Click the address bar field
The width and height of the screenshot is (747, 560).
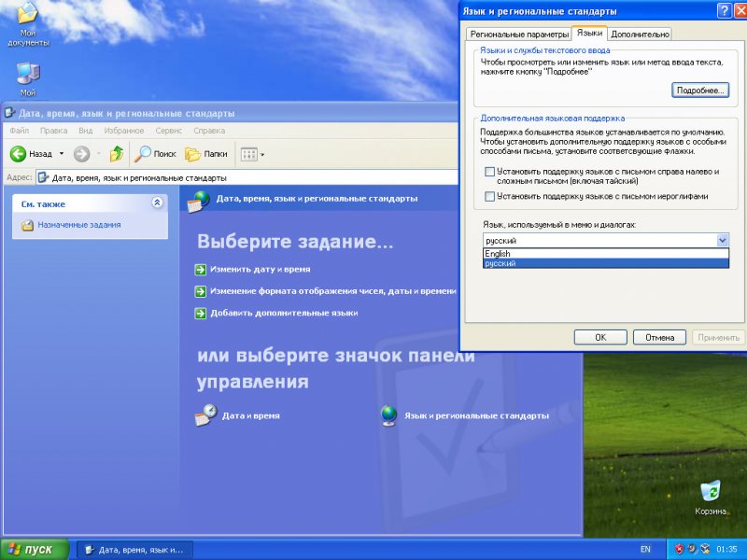click(247, 178)
